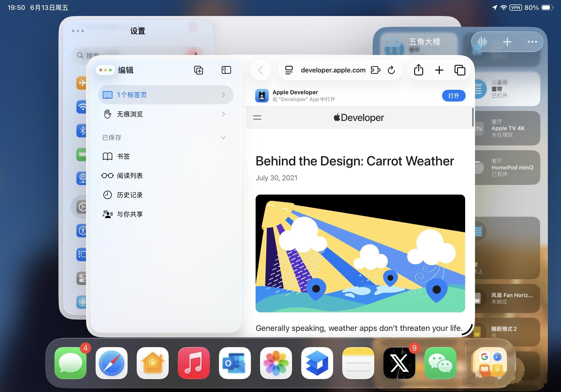Toggle 客厅 Apple TV 4K tile in Home
This screenshot has height=392, width=561.
(507, 128)
